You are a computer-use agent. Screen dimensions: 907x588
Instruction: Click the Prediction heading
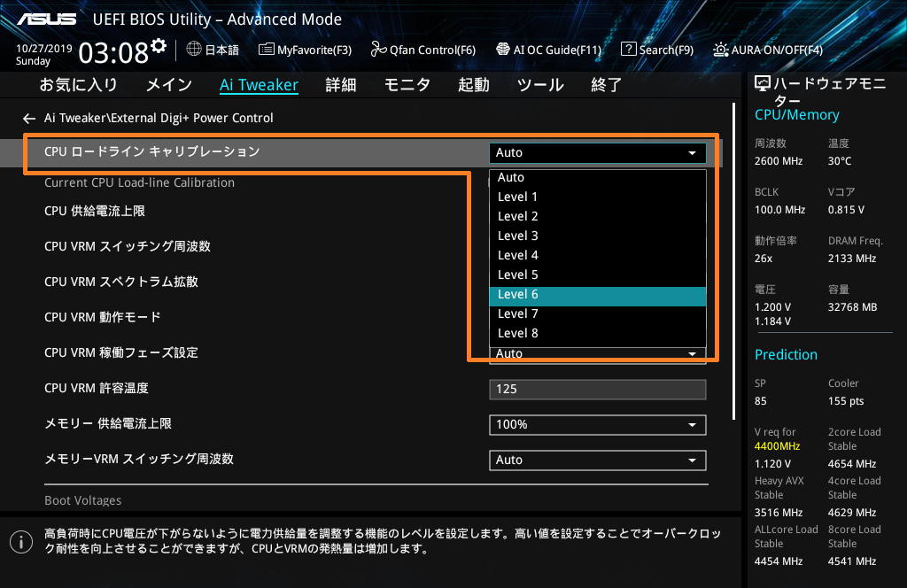pos(786,355)
